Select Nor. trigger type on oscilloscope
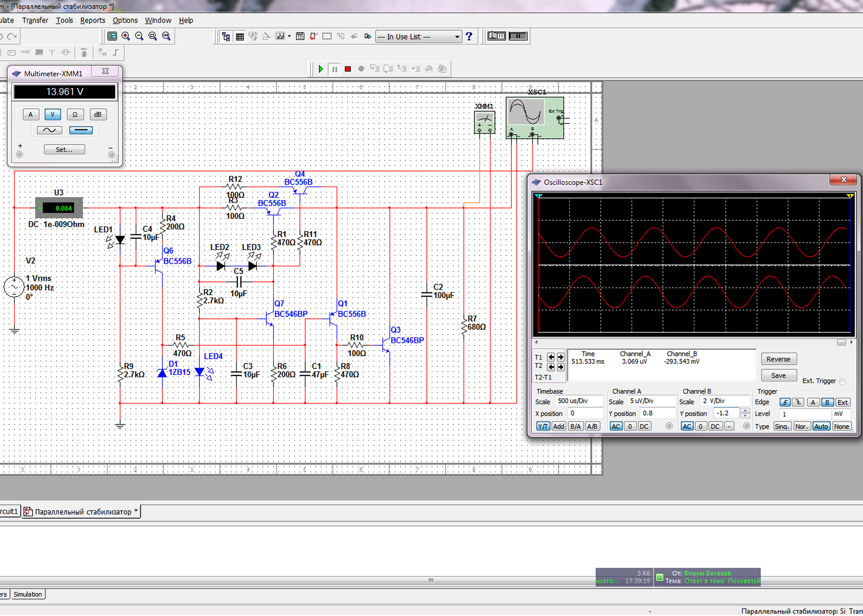The image size is (863, 616). (801, 426)
